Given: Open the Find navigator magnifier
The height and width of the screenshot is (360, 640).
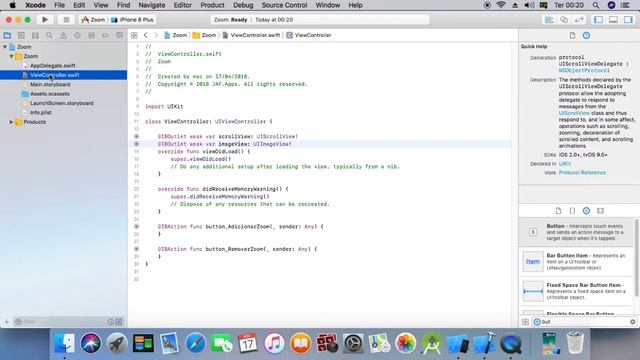Looking at the screenshot, I should [x=49, y=36].
